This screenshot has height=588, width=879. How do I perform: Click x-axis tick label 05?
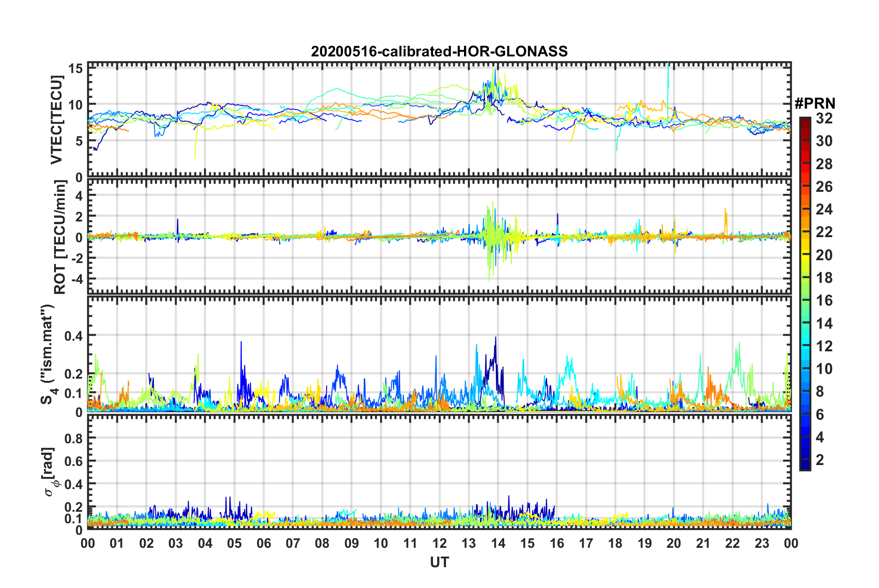click(234, 544)
